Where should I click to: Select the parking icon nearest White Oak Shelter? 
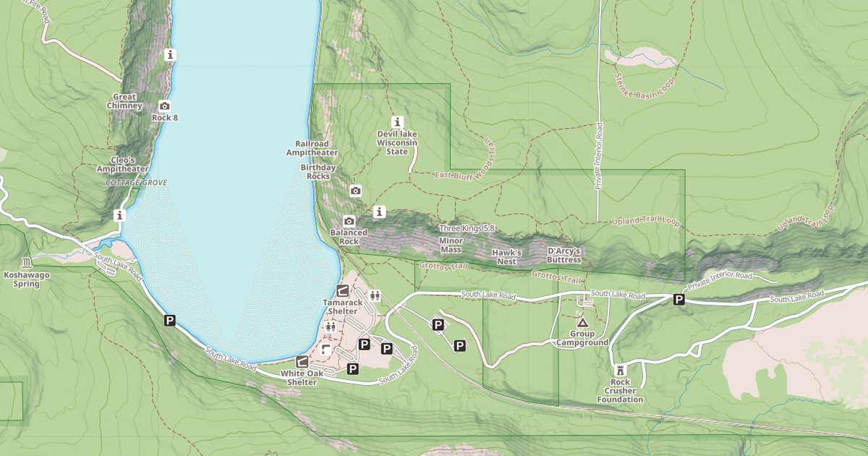pos(353,369)
